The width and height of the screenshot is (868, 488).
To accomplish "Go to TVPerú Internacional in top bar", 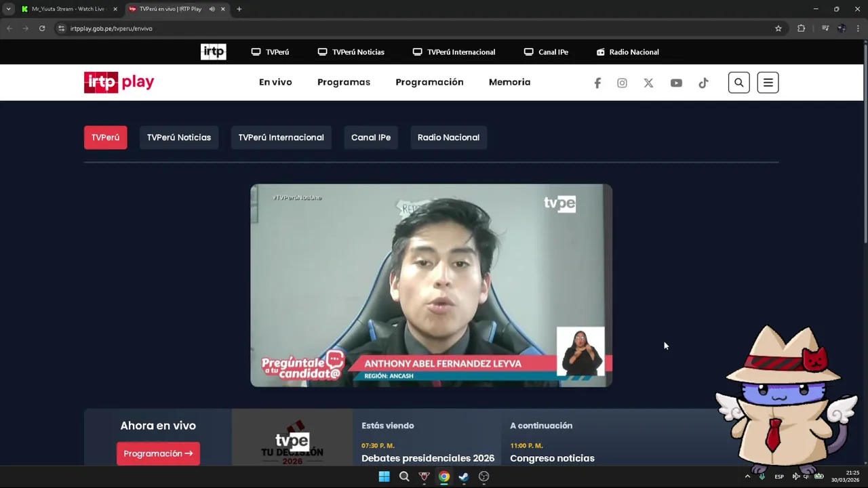I will pos(454,52).
